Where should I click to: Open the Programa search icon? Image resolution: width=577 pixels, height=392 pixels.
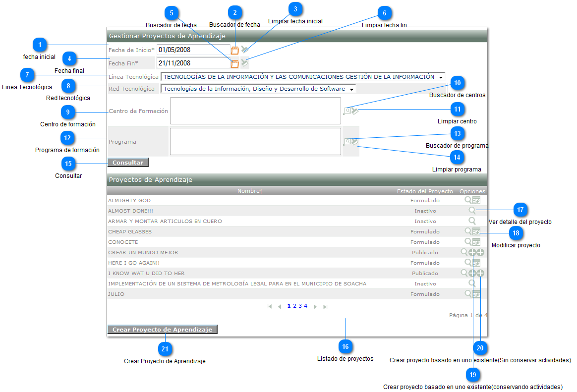pos(347,142)
